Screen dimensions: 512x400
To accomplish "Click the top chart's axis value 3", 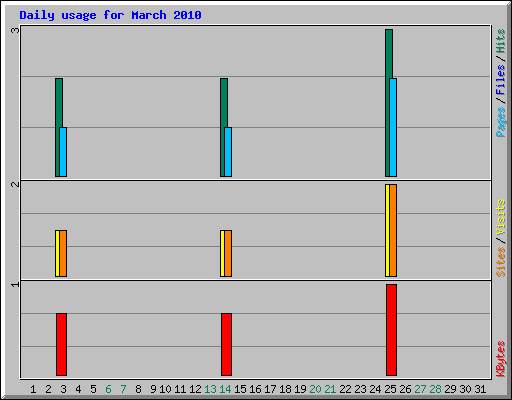I will pyautogui.click(x=15, y=30).
